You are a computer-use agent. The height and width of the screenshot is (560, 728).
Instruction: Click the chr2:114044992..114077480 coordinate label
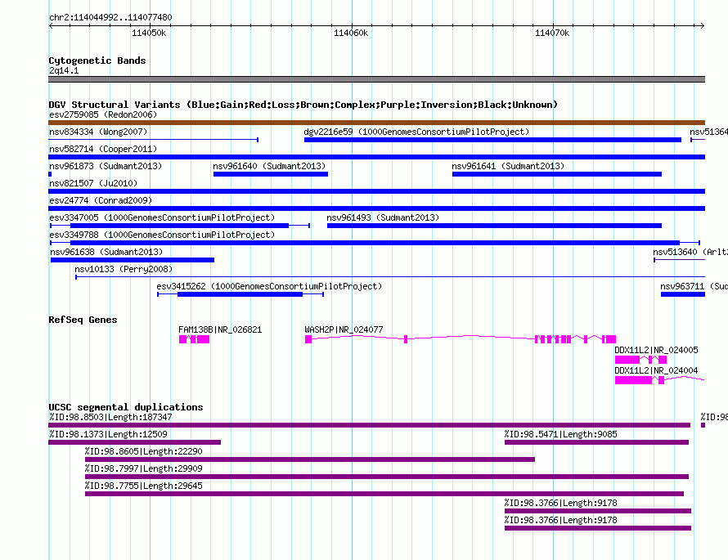point(110,18)
